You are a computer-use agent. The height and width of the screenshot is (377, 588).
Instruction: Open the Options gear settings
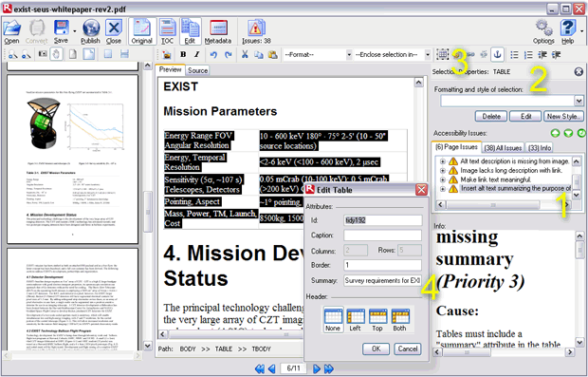tap(543, 32)
